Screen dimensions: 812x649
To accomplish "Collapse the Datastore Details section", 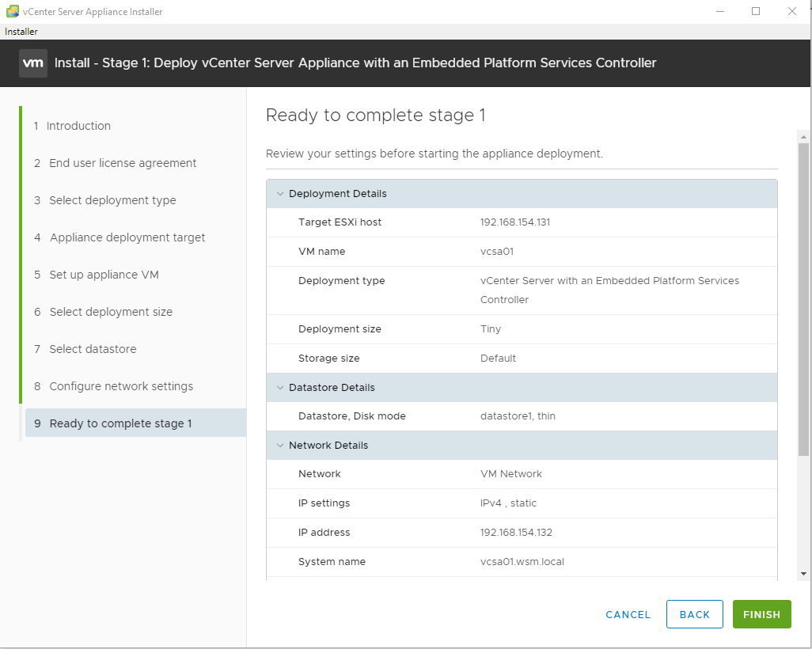I will pyautogui.click(x=280, y=388).
